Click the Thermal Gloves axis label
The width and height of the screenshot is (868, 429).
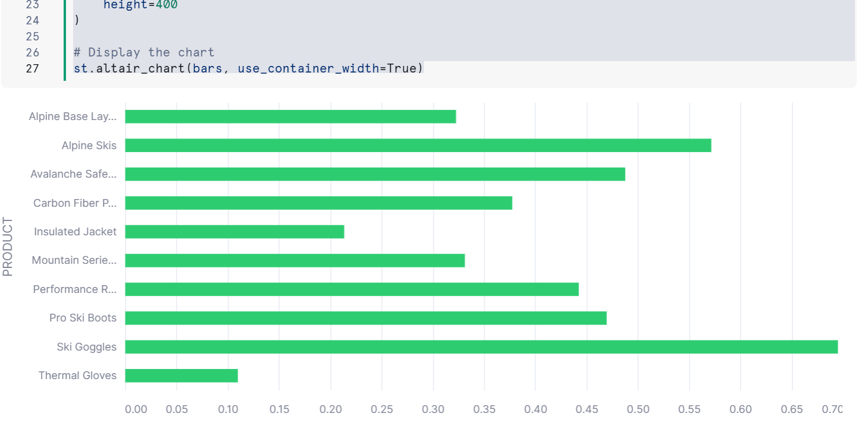point(77,376)
